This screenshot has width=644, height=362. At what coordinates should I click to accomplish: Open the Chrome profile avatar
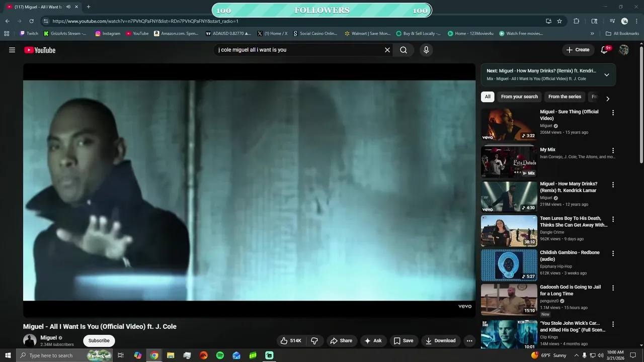click(x=624, y=21)
